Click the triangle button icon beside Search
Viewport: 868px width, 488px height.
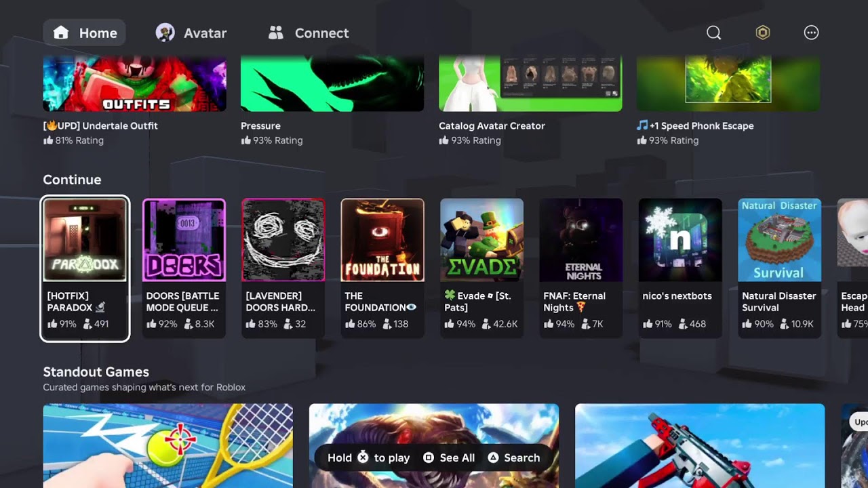(493, 457)
